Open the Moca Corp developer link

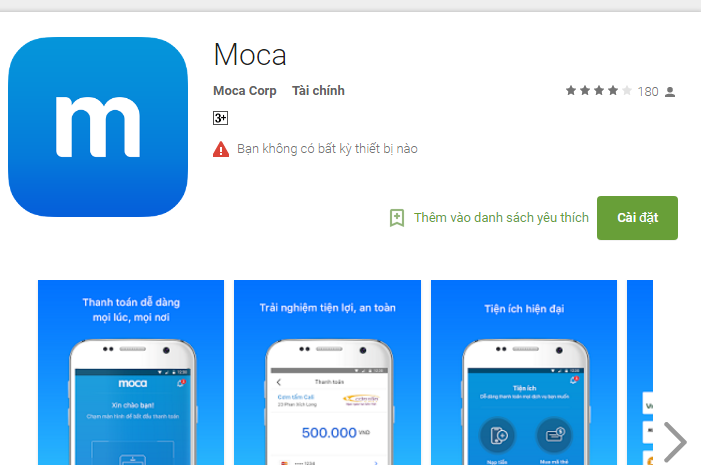pyautogui.click(x=245, y=91)
